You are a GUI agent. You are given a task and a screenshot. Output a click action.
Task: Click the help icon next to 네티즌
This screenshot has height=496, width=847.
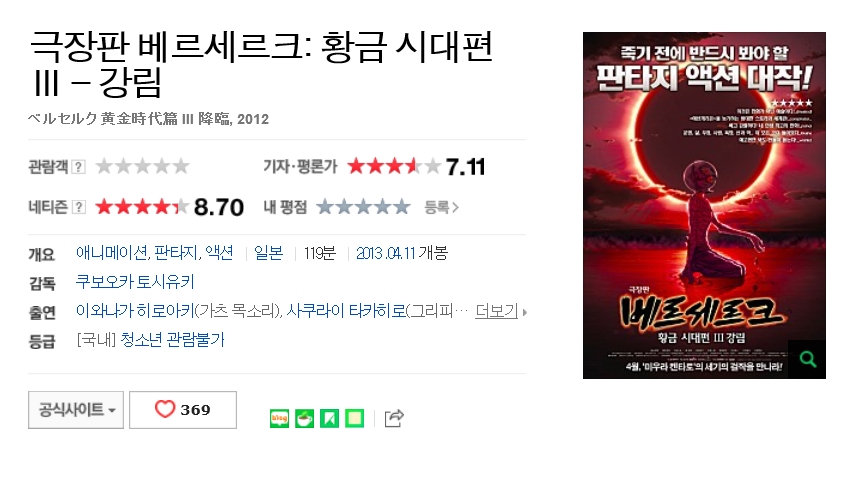pos(78,207)
